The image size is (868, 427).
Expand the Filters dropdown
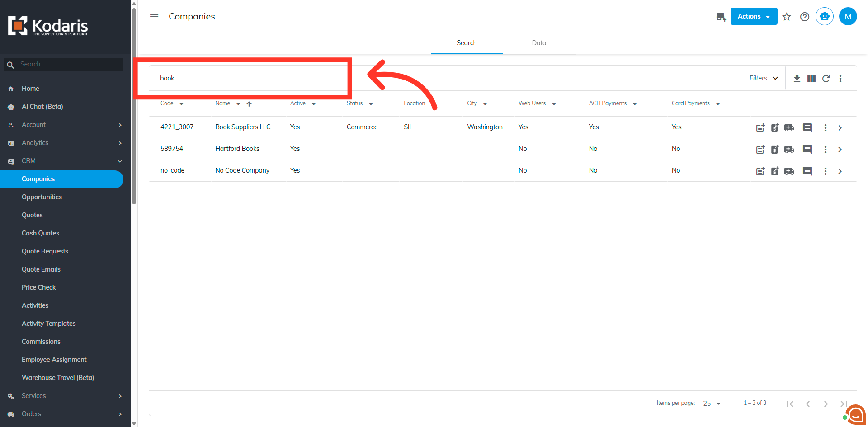(764, 78)
